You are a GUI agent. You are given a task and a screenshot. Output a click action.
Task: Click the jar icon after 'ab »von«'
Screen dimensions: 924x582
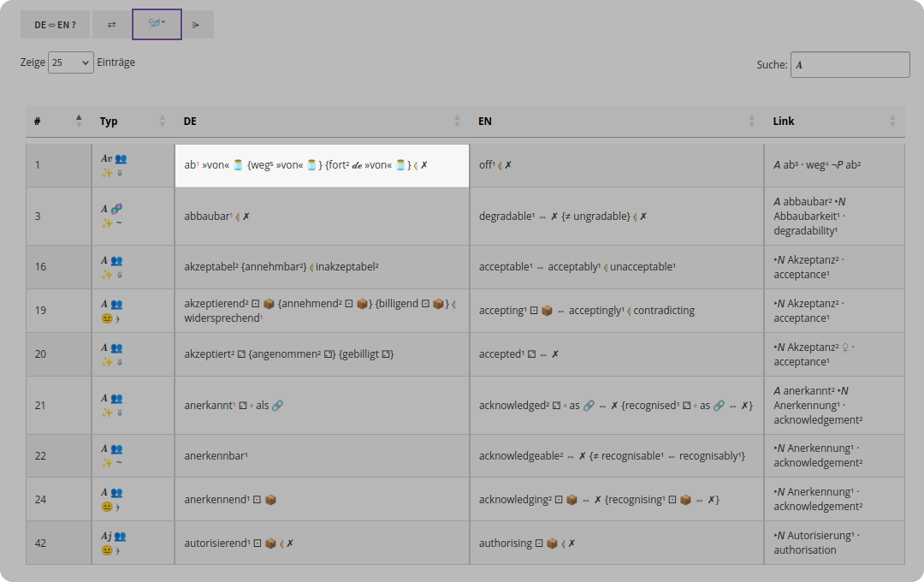pyautogui.click(x=238, y=165)
